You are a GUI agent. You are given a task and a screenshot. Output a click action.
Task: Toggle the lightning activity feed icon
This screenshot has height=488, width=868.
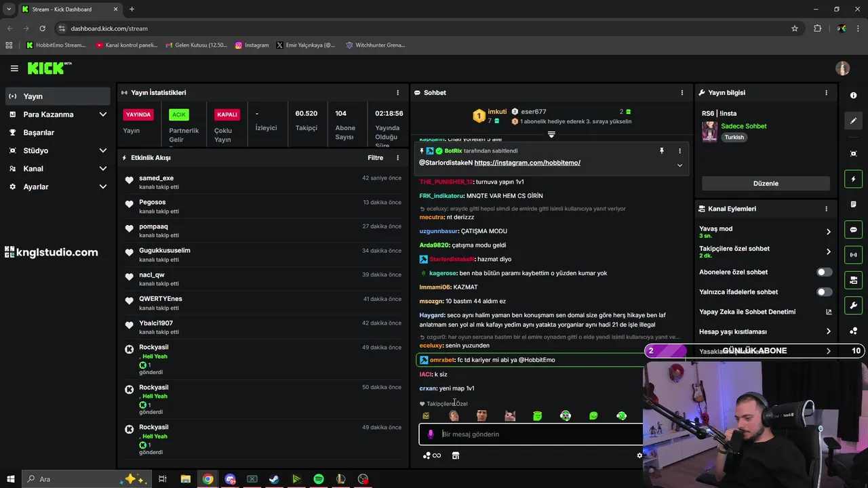coord(853,180)
